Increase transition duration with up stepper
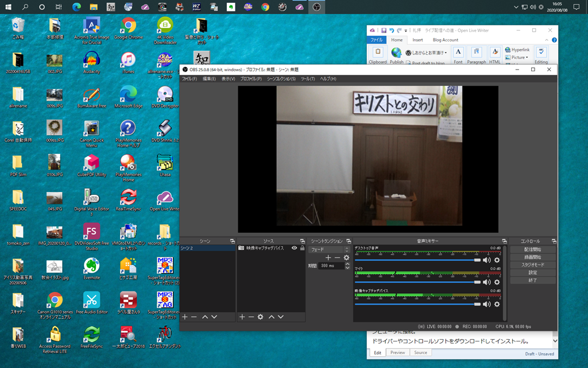The image size is (588, 368). pos(347,264)
